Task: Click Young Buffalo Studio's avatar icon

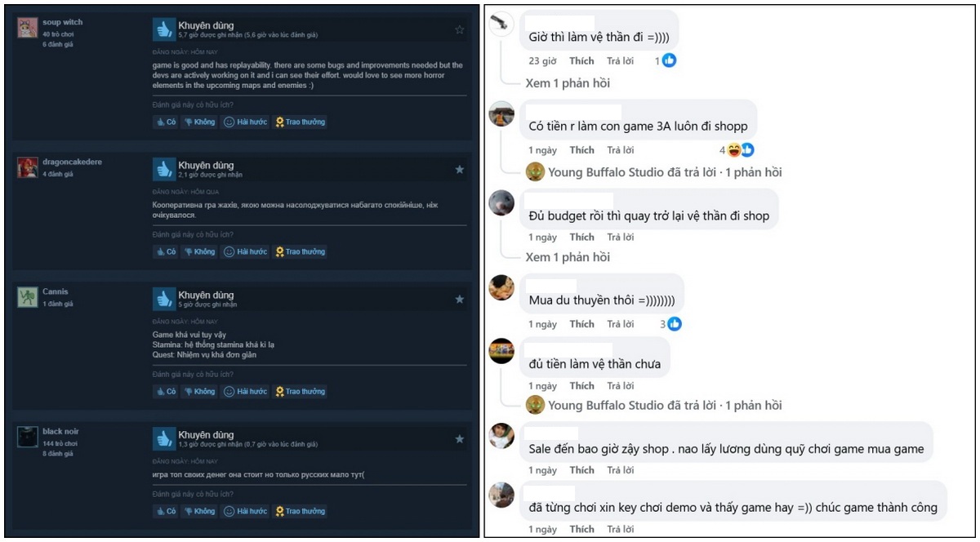Action: (x=535, y=171)
